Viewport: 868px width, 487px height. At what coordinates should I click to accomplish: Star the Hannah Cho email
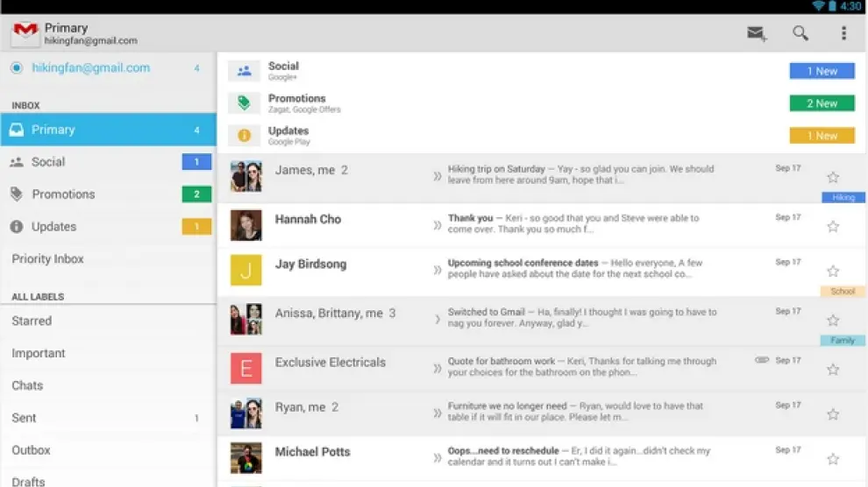tap(833, 227)
